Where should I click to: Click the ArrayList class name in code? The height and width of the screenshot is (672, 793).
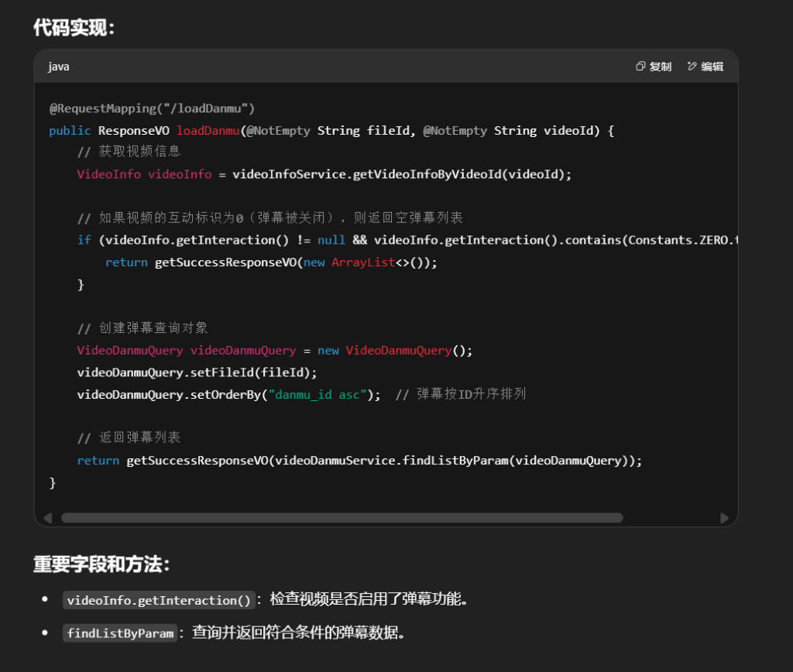pos(363,262)
